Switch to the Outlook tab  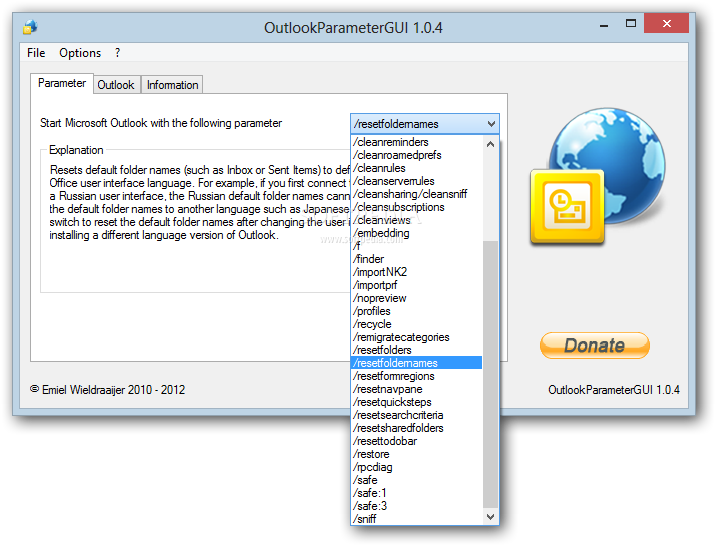tap(116, 85)
